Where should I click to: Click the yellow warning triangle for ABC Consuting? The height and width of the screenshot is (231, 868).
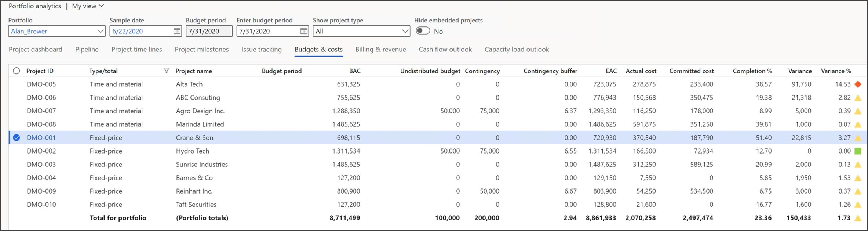858,98
